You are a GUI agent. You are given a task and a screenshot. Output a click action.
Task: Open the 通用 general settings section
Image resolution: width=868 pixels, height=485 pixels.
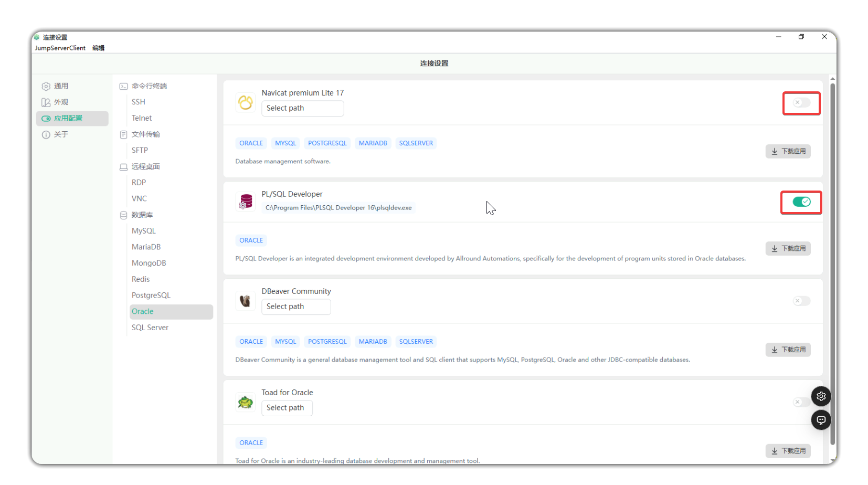[61, 86]
